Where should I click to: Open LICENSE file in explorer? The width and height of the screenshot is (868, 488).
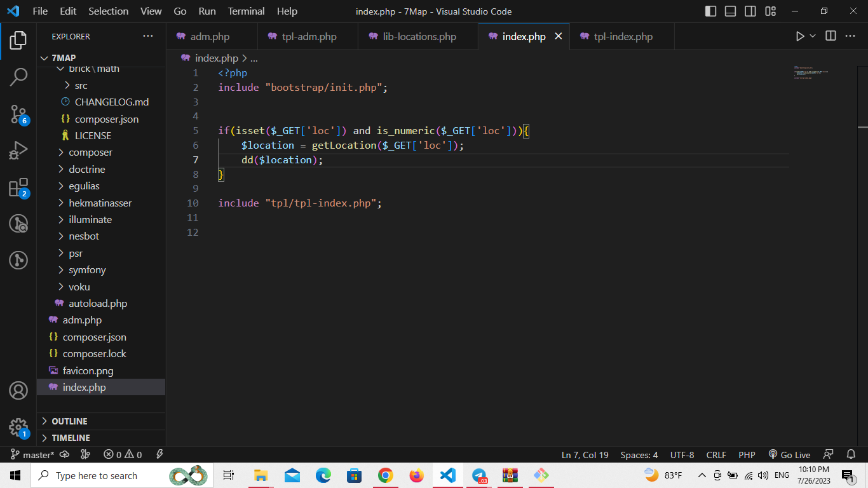[x=101, y=135]
